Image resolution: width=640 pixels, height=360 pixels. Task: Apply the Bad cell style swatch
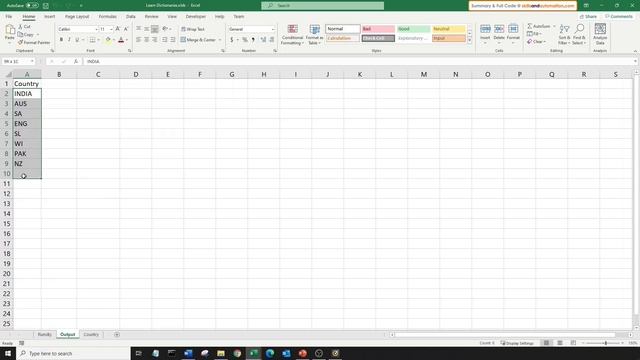click(x=378, y=29)
